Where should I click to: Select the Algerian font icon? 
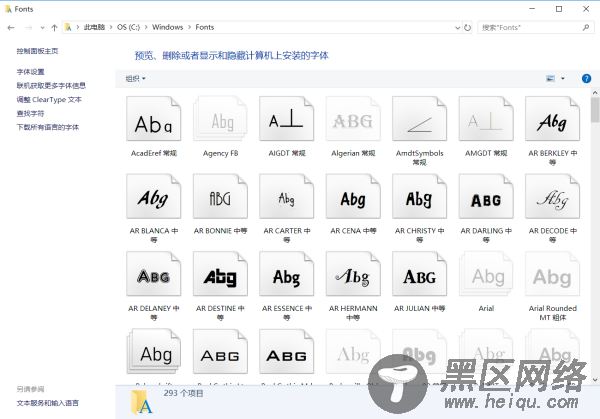pos(353,119)
